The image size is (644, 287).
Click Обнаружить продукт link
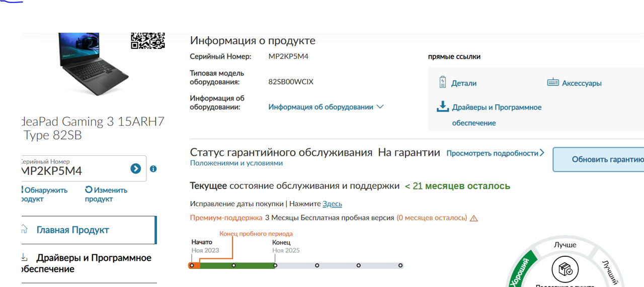pyautogui.click(x=45, y=195)
